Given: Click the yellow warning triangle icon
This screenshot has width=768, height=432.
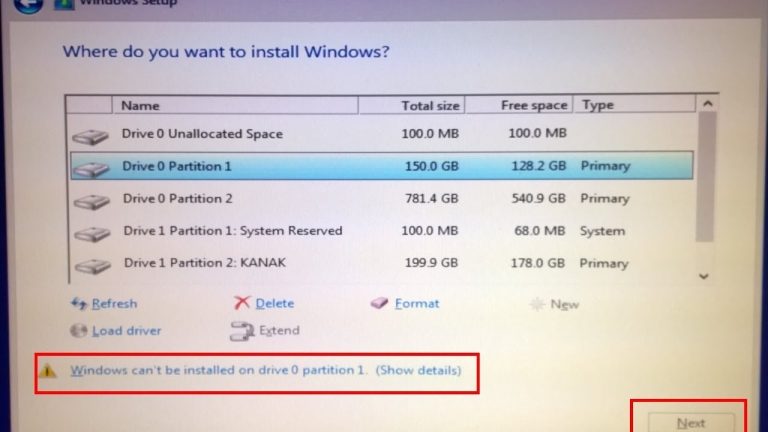Looking at the screenshot, I should pos(48,371).
